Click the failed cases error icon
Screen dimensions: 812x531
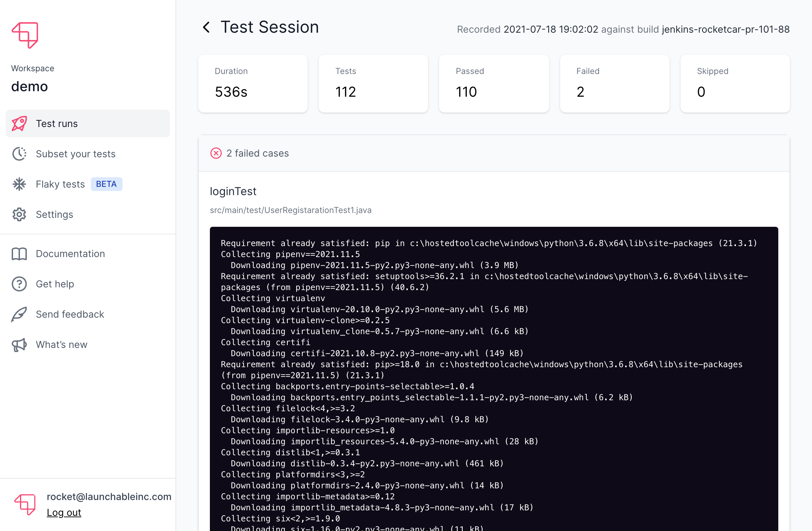216,153
